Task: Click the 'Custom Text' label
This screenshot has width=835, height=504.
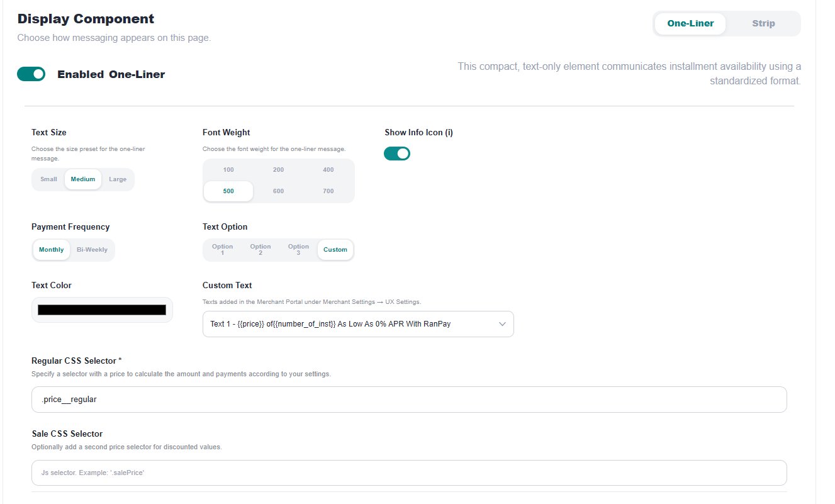Action: 227,286
